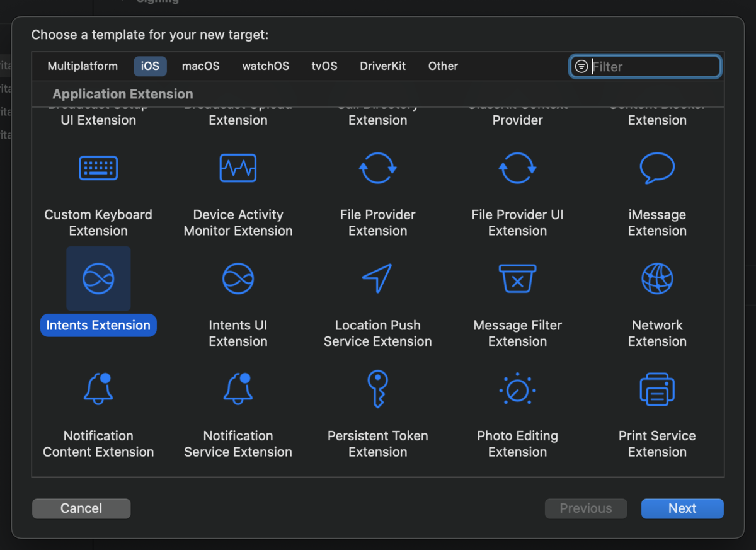Choose the Photo Editing Extension icon

pos(517,389)
